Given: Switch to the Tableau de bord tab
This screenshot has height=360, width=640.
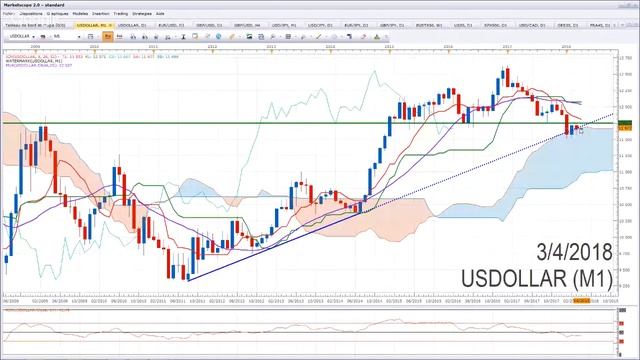Looking at the screenshot, I should coord(35,25).
